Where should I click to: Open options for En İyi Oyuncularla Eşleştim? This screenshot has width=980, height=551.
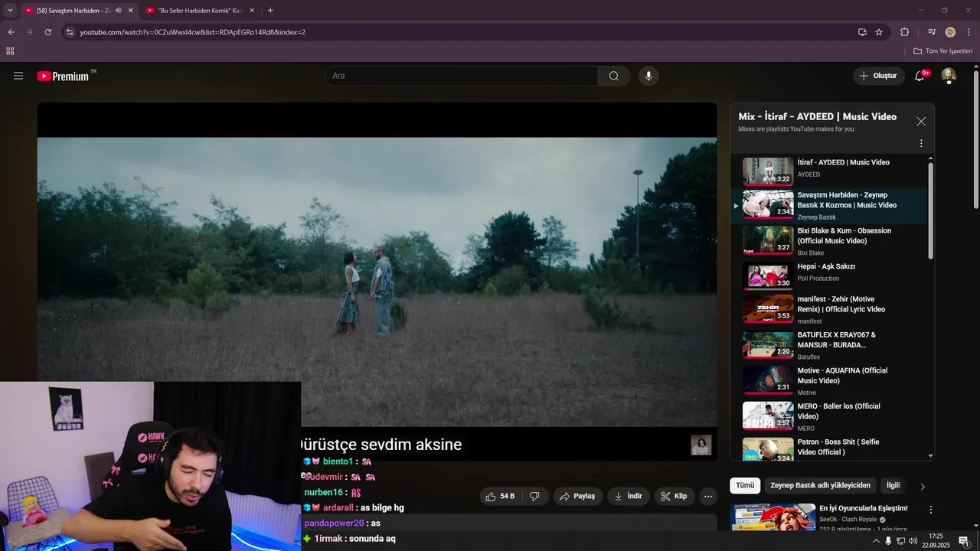click(x=931, y=510)
